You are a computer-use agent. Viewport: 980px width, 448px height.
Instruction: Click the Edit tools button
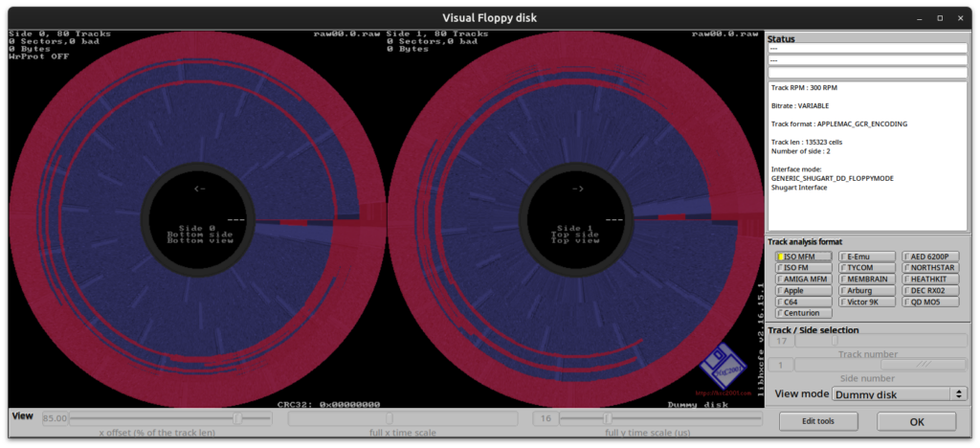[818, 421]
